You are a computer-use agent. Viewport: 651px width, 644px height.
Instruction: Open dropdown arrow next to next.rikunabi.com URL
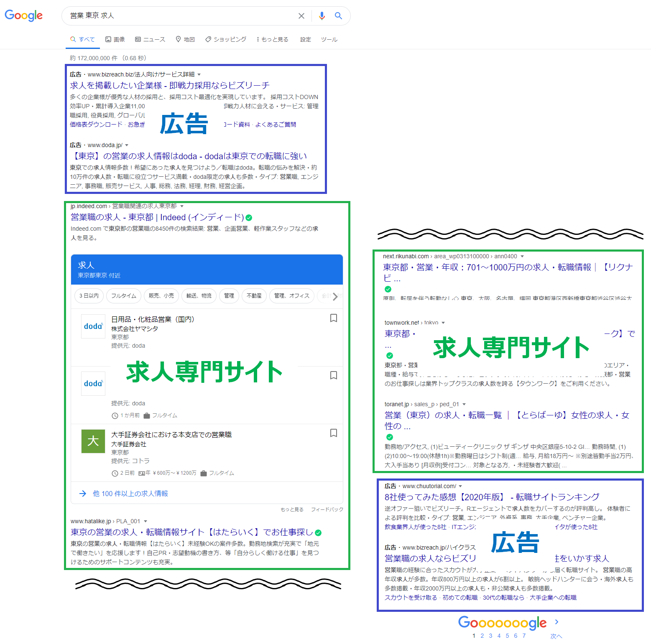point(522,256)
